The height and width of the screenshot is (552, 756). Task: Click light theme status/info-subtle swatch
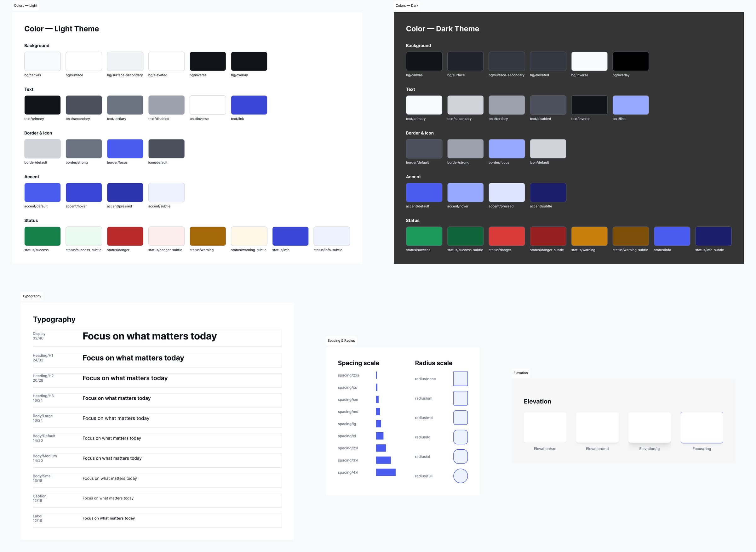[x=332, y=236]
